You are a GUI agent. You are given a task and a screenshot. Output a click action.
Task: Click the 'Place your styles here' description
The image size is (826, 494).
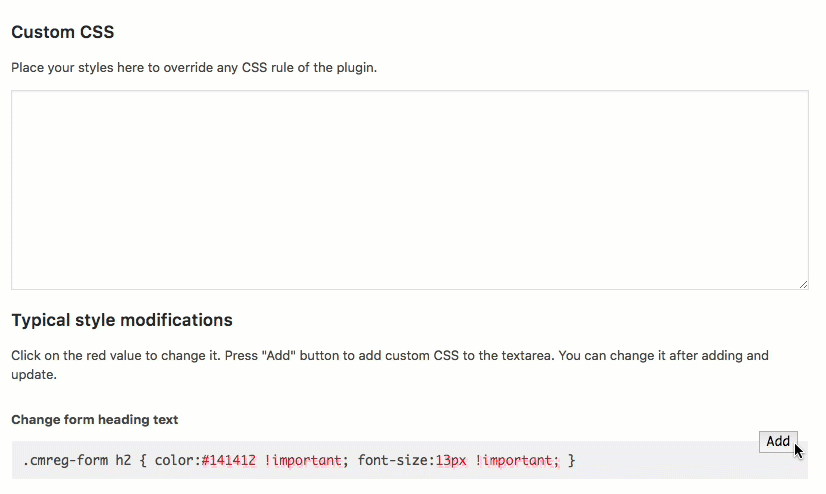[194, 68]
